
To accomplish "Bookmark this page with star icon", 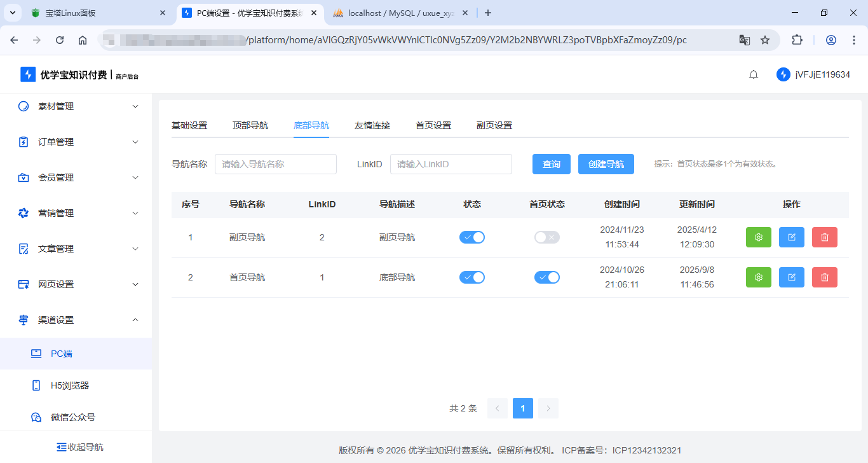I will [765, 40].
